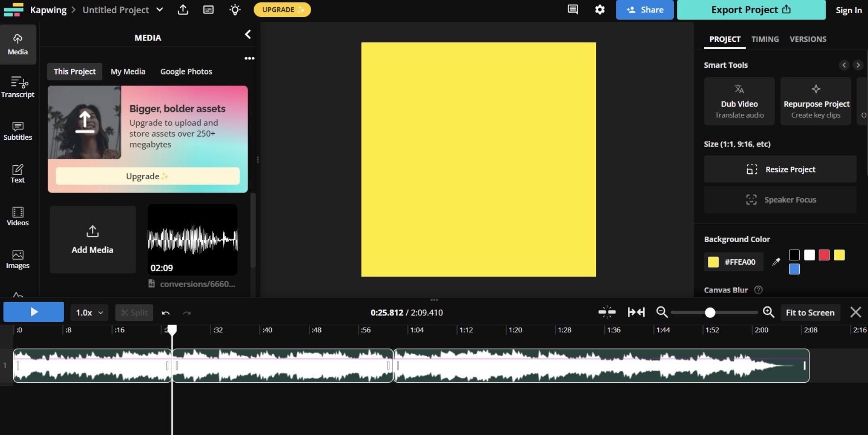Switch to the Timing tab
The image size is (868, 435).
pos(765,39)
